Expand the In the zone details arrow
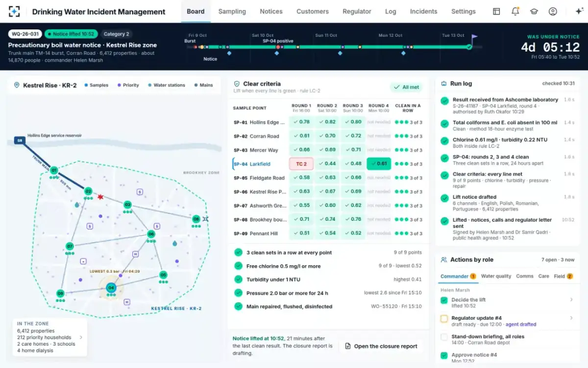 pos(81,337)
